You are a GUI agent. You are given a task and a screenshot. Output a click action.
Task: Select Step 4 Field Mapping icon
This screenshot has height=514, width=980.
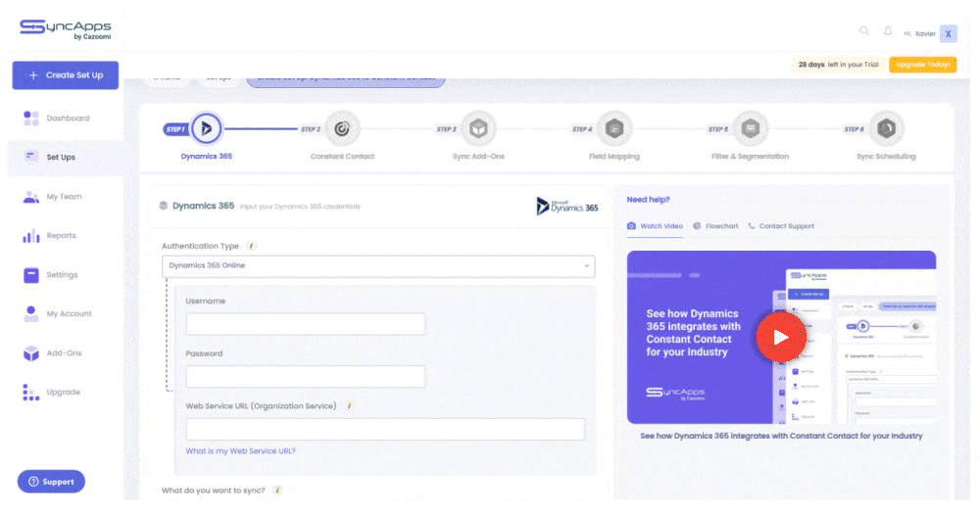pyautogui.click(x=614, y=128)
